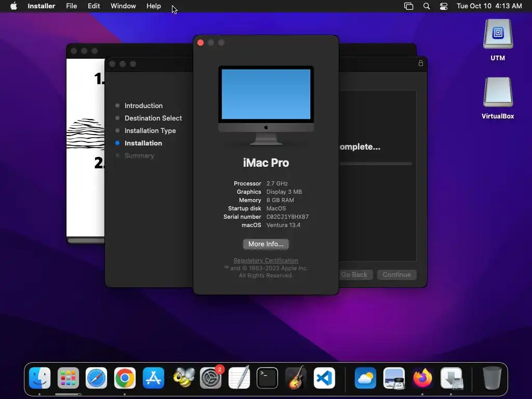This screenshot has width=532, height=399.
Task: Click the date and time in menu bar
Action: coord(489,6)
